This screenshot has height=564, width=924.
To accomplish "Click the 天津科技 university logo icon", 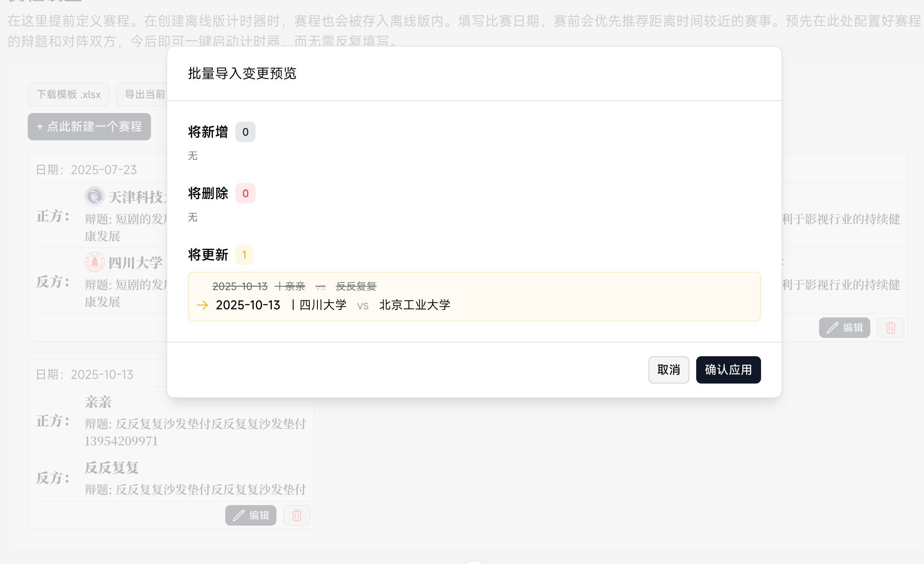I will point(94,197).
